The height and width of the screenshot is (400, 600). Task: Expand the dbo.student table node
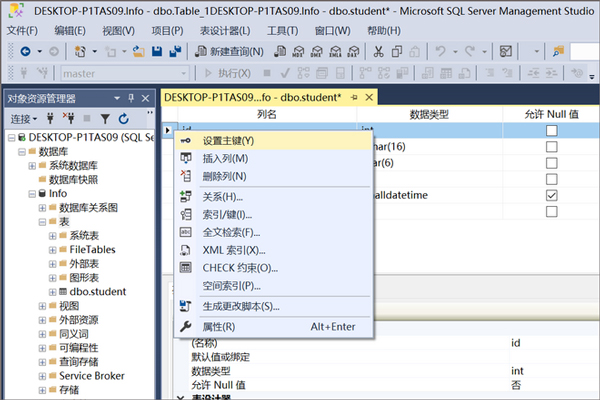(51, 291)
